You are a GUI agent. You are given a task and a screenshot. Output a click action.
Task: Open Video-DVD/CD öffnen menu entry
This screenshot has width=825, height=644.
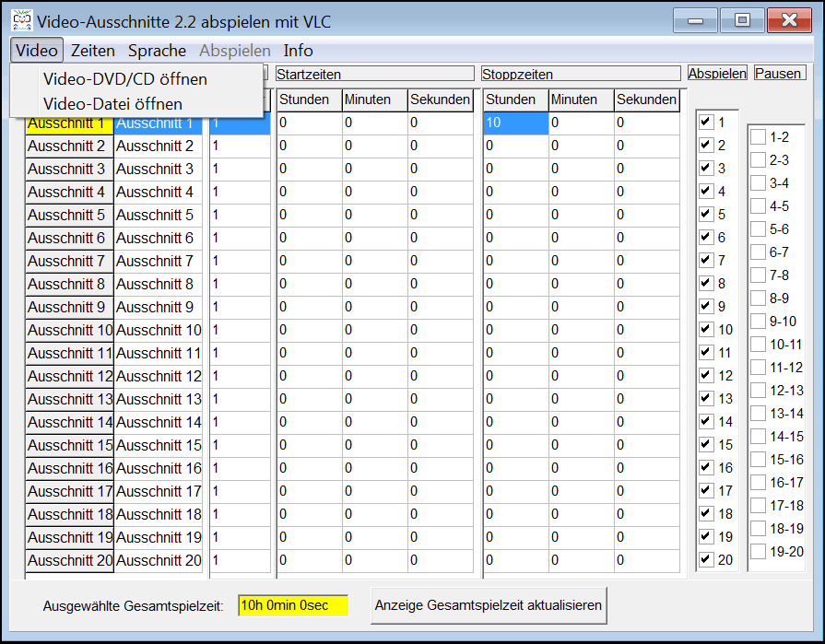click(x=125, y=79)
